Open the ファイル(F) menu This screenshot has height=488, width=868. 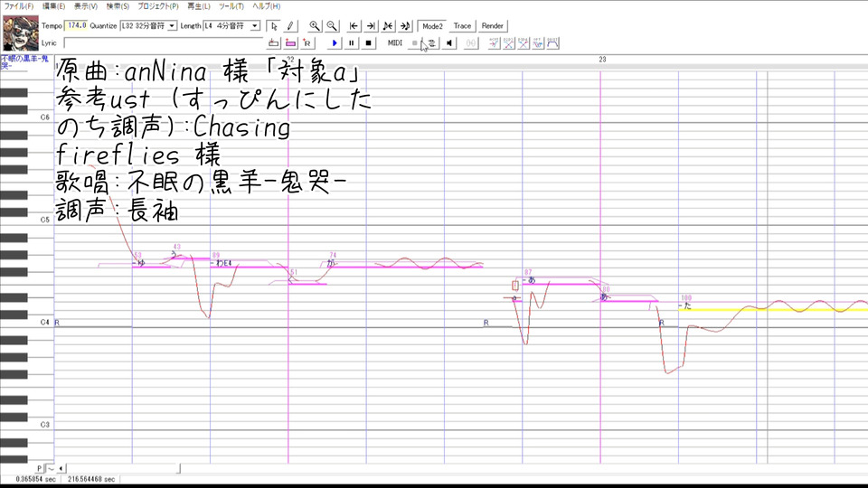click(19, 6)
